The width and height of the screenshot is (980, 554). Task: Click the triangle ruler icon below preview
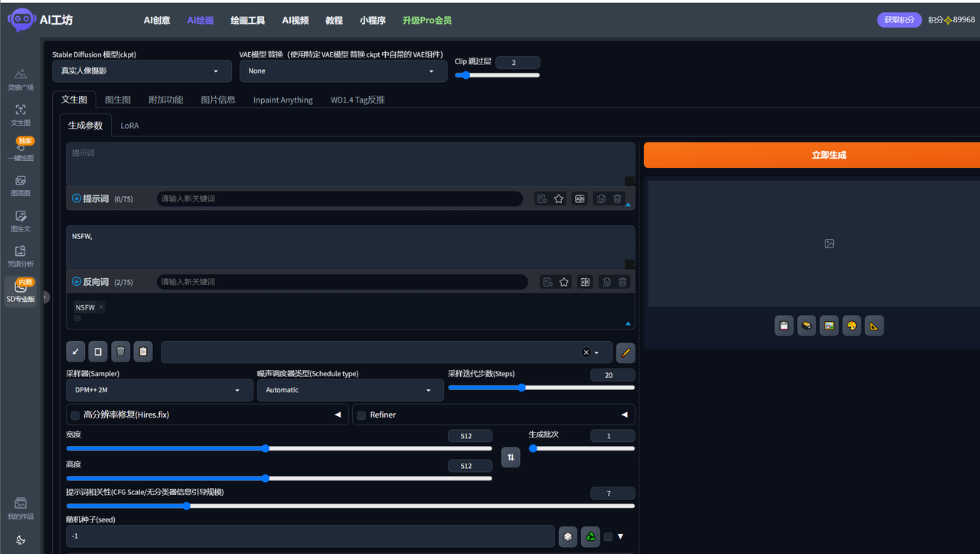click(874, 326)
